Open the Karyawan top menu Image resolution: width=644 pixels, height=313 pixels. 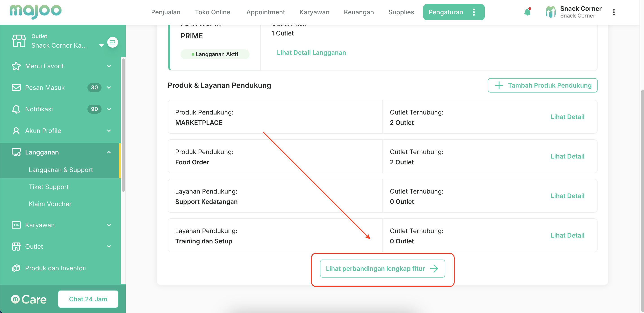point(315,12)
